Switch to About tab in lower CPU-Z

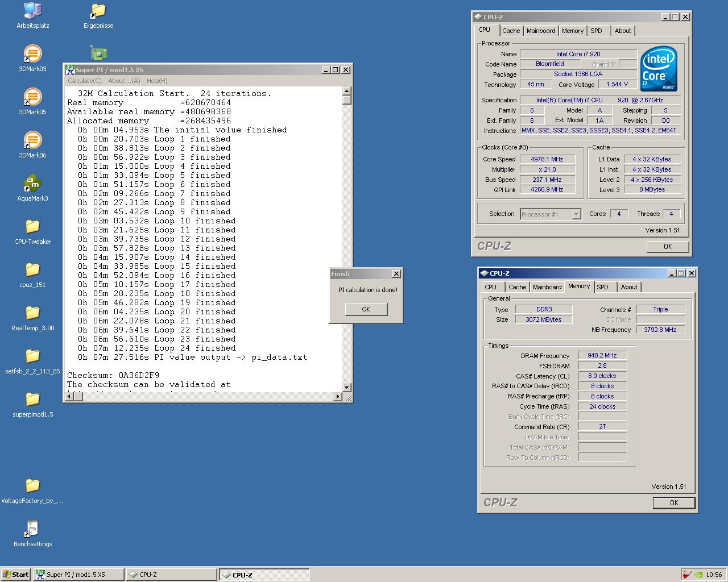click(x=629, y=287)
